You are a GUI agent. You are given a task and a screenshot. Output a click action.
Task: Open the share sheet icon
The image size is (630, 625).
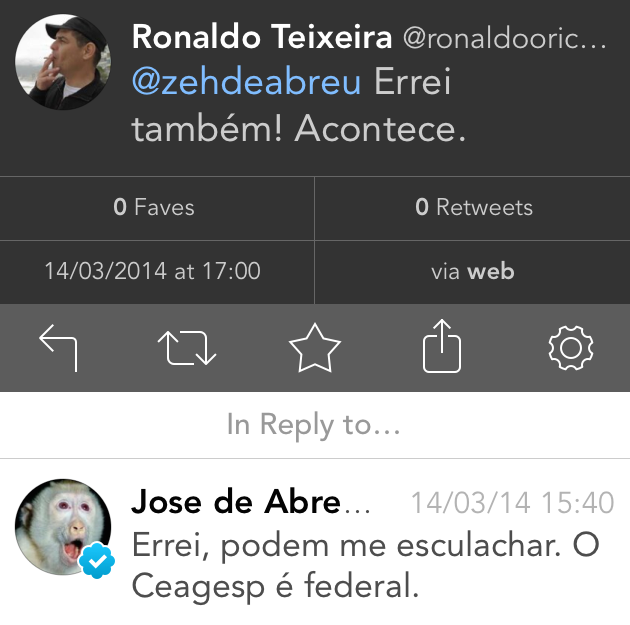(442, 348)
